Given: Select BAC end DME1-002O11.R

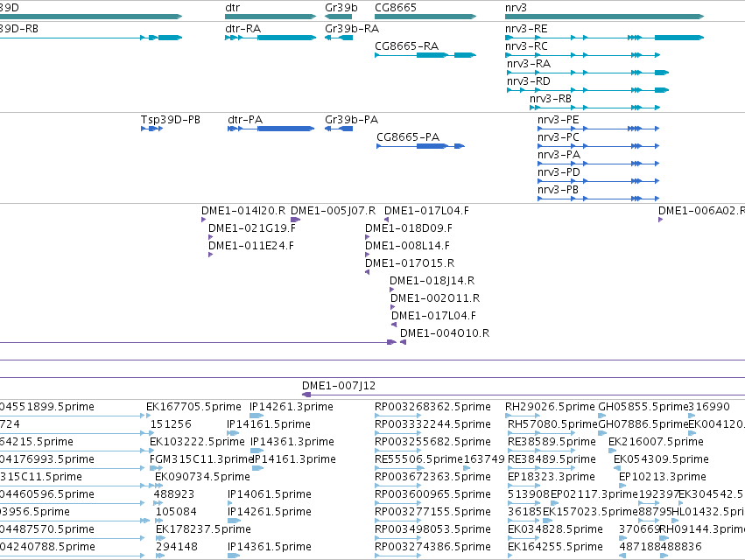Looking at the screenshot, I should pyautogui.click(x=392, y=307).
